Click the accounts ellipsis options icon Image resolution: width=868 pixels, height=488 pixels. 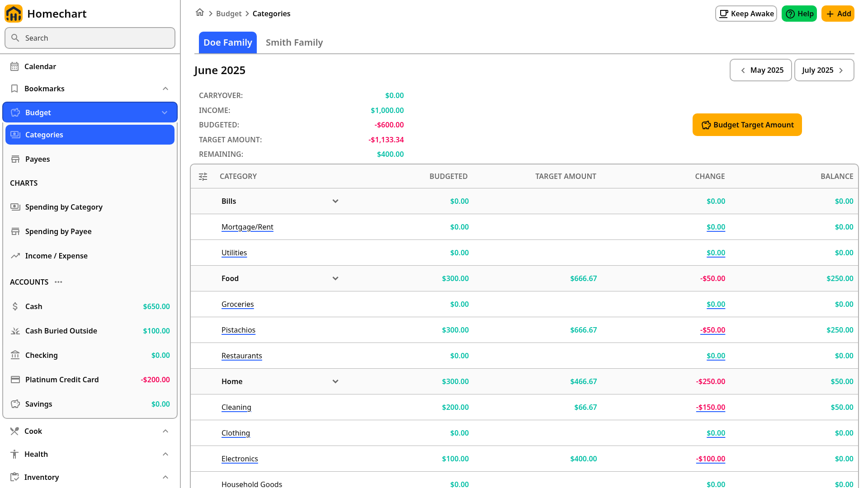click(x=58, y=282)
